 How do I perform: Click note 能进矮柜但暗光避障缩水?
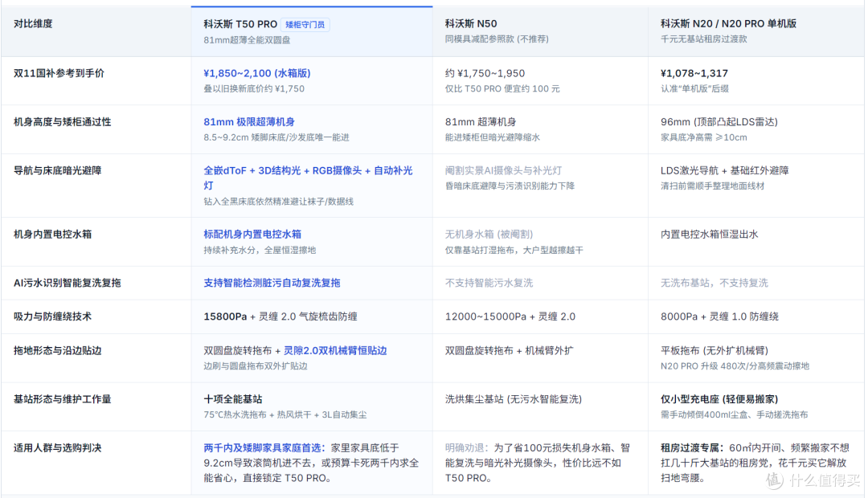493,137
